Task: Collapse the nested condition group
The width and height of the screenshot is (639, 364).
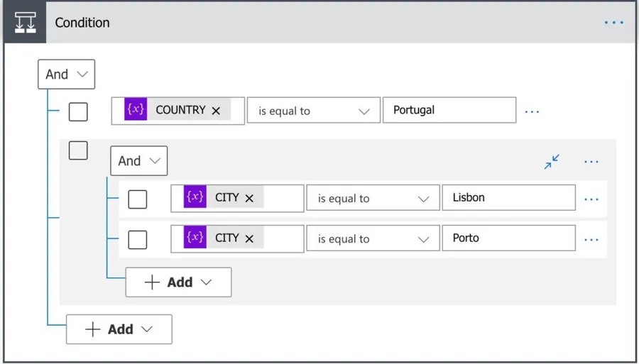Action: pyautogui.click(x=552, y=162)
